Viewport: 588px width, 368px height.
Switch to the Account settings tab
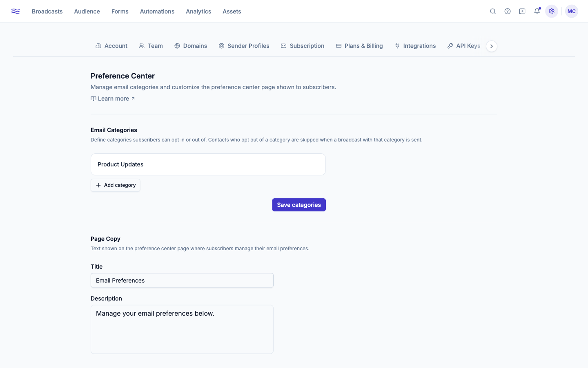pyautogui.click(x=111, y=46)
